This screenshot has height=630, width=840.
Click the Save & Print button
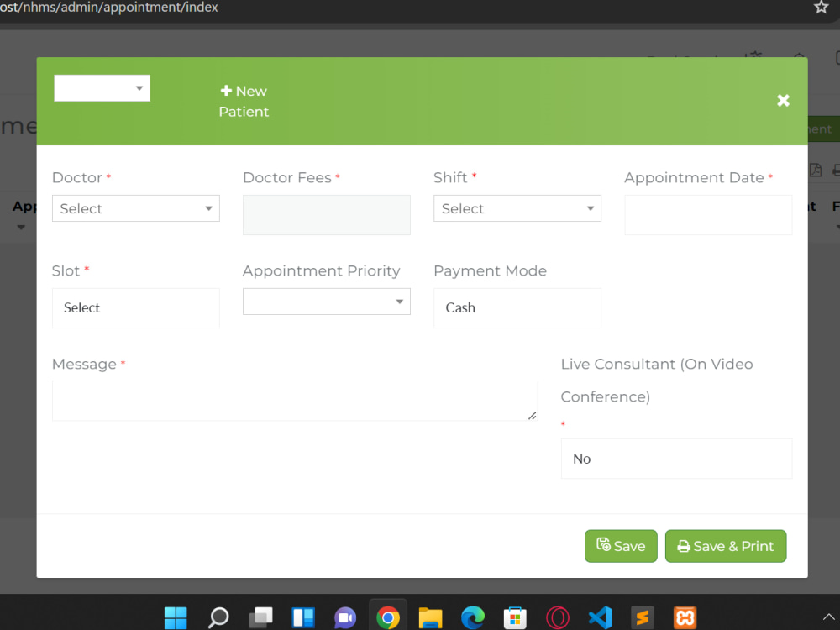[x=726, y=546]
